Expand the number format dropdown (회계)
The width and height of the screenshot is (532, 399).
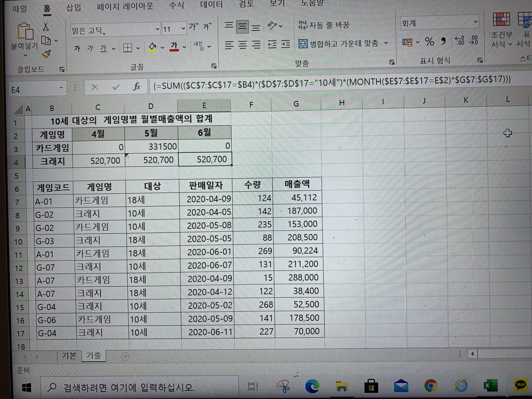(475, 23)
